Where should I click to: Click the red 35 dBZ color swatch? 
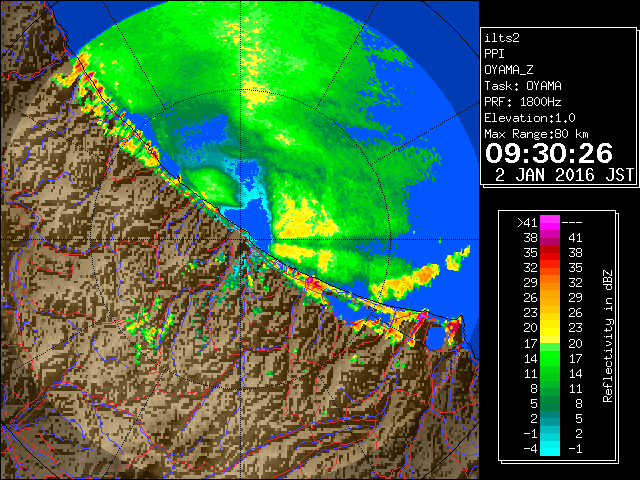(550, 253)
